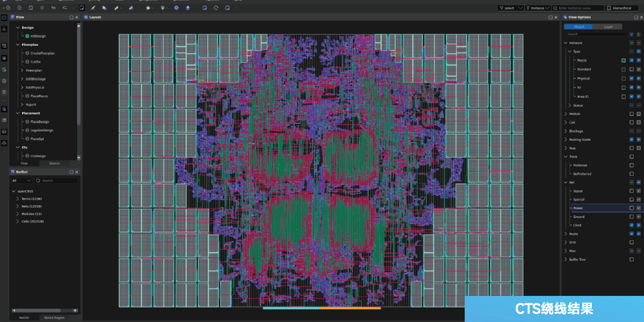Image resolution: width=644 pixels, height=322 pixels.
Task: Switch to the Object tab
Action: (x=578, y=27)
